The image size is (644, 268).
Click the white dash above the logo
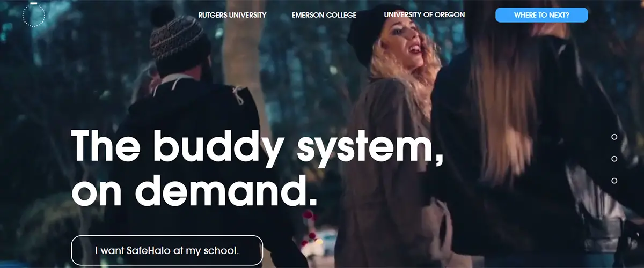click(x=34, y=3)
